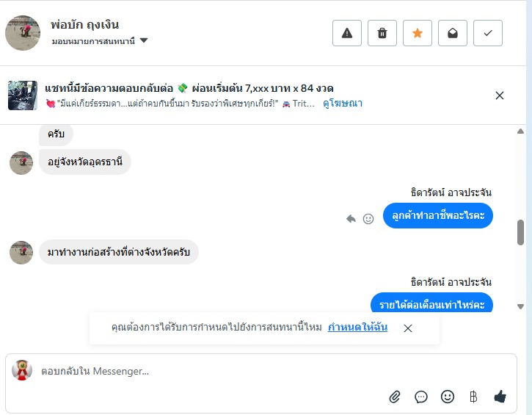Screen dimensions: 532x415
Task: Expand the มอบหมายการสนทนานี้ assignment dropdown
Action: 144,41
